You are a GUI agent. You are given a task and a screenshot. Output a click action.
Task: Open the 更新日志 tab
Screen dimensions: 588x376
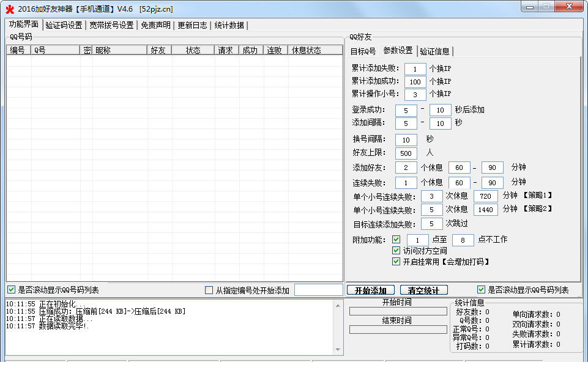192,25
